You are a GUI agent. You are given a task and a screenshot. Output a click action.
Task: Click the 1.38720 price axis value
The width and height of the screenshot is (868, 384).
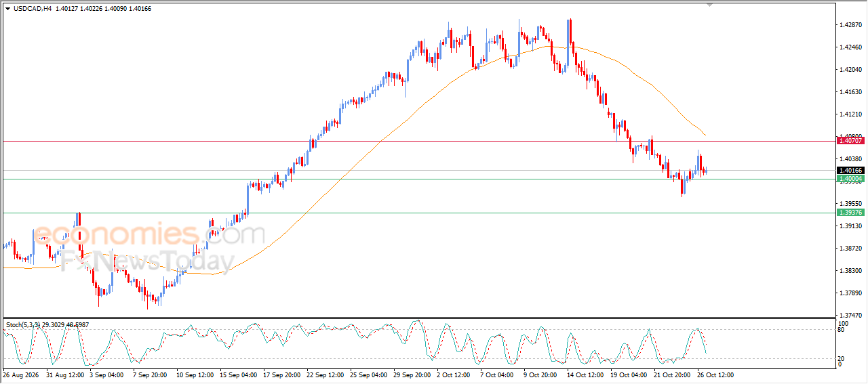click(x=850, y=249)
